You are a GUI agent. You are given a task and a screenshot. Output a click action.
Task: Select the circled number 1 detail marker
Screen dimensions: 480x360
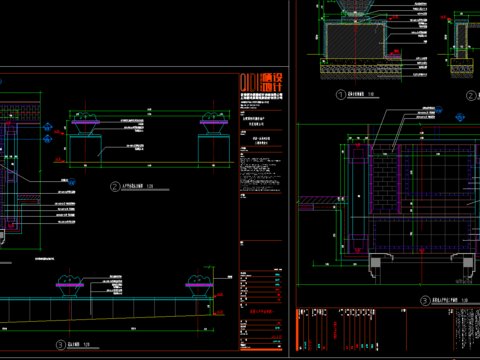341,95
